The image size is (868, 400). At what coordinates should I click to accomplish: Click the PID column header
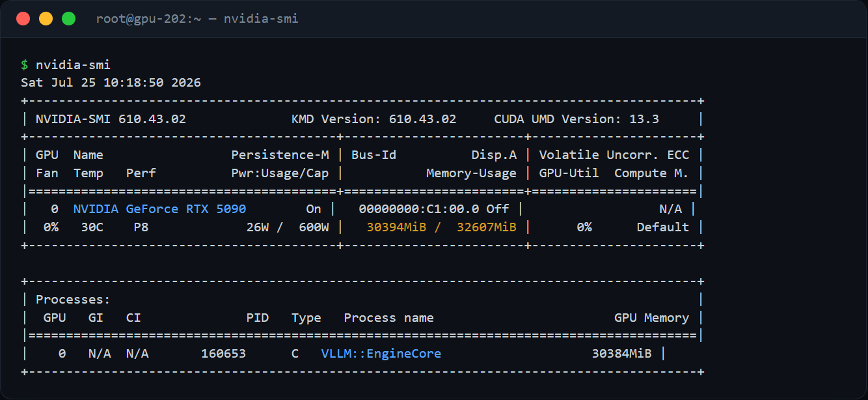257,318
